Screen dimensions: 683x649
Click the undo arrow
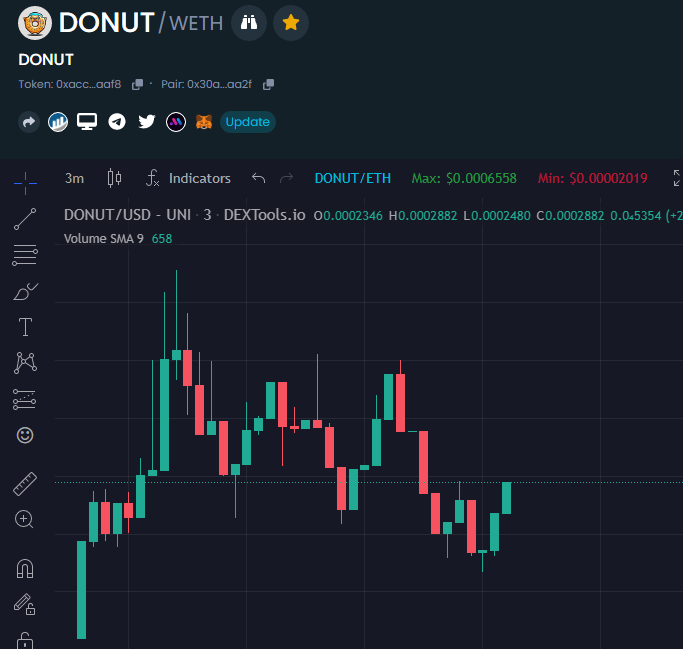click(258, 178)
